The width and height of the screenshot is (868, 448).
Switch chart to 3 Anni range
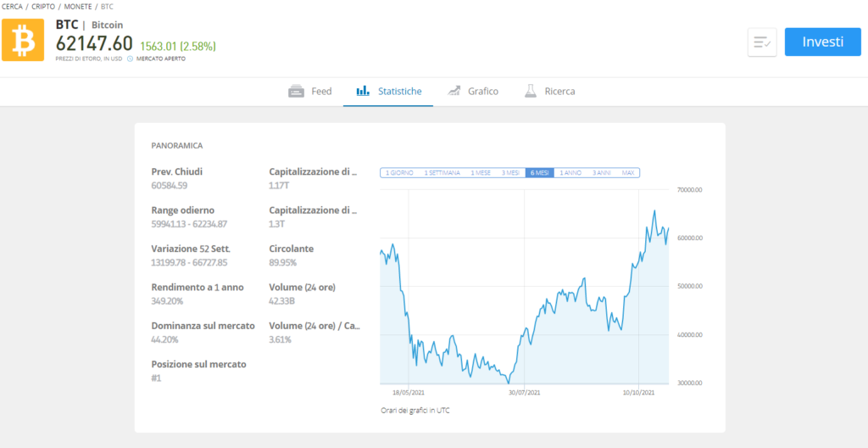point(601,173)
